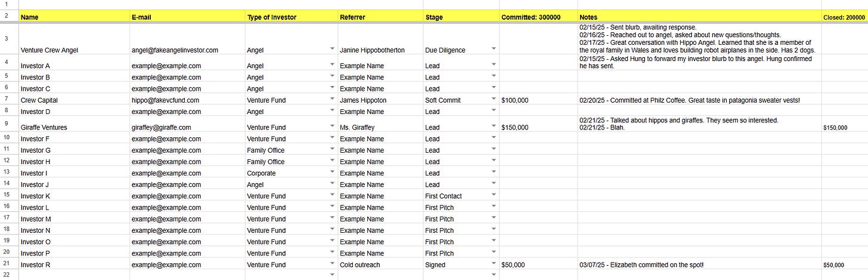The image size is (868, 280).
Task: Click the giraffey@giraffe.com email cell
Action: (x=187, y=124)
